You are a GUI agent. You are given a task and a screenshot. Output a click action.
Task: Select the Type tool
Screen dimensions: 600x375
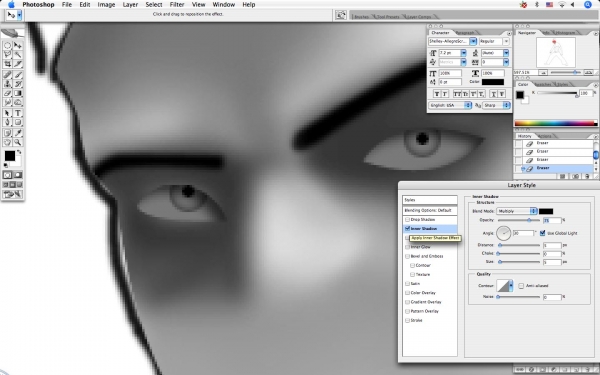(18, 113)
